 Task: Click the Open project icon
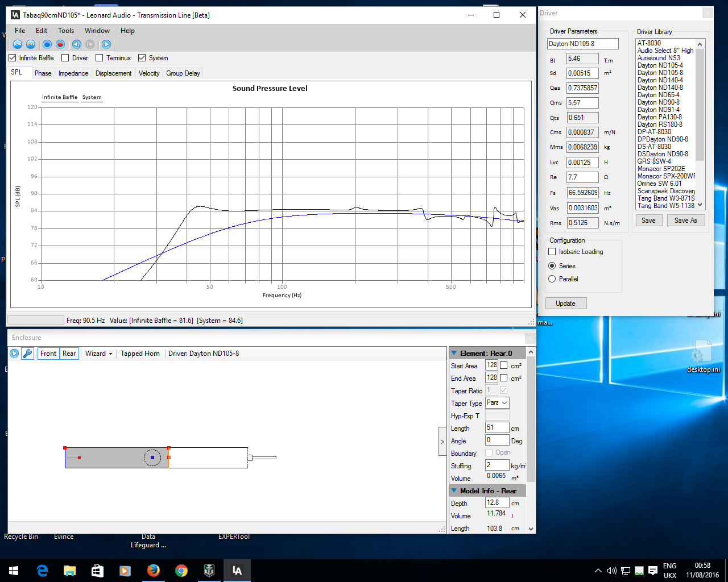31,44
